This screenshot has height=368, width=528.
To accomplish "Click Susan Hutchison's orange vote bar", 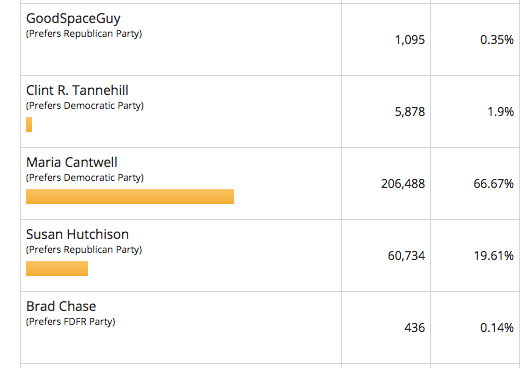I will click(57, 269).
